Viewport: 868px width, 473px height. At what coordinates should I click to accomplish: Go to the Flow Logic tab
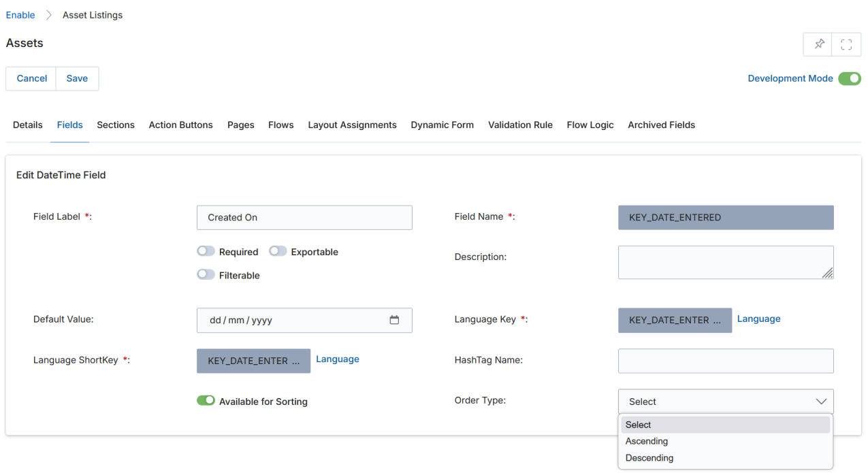590,125
